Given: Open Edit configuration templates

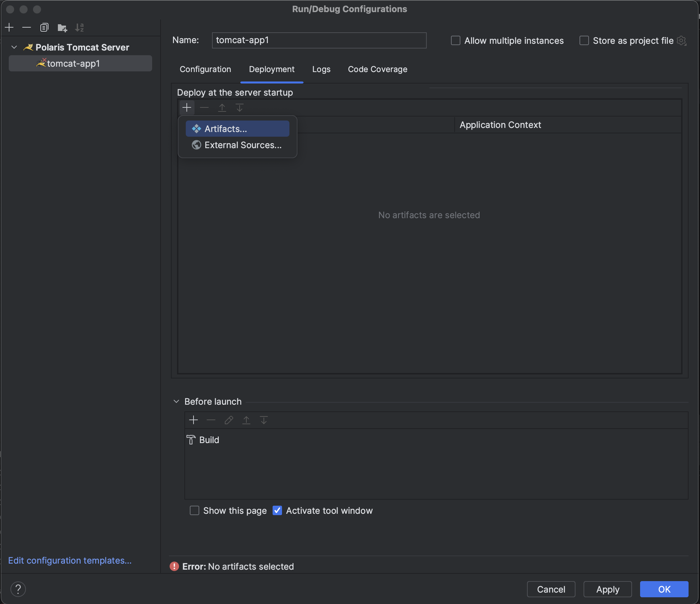Looking at the screenshot, I should click(x=70, y=560).
